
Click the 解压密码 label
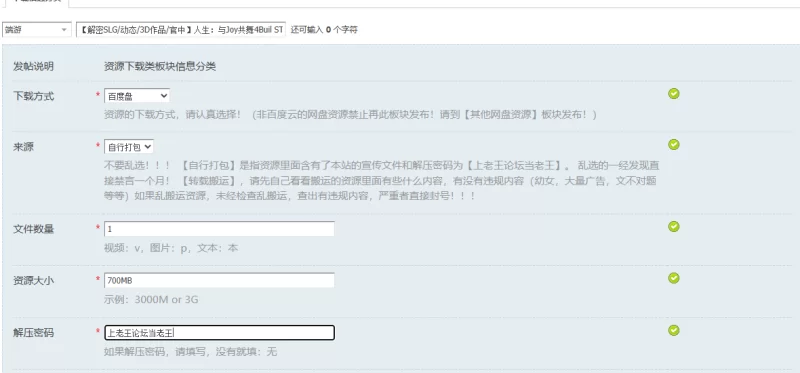33,333
